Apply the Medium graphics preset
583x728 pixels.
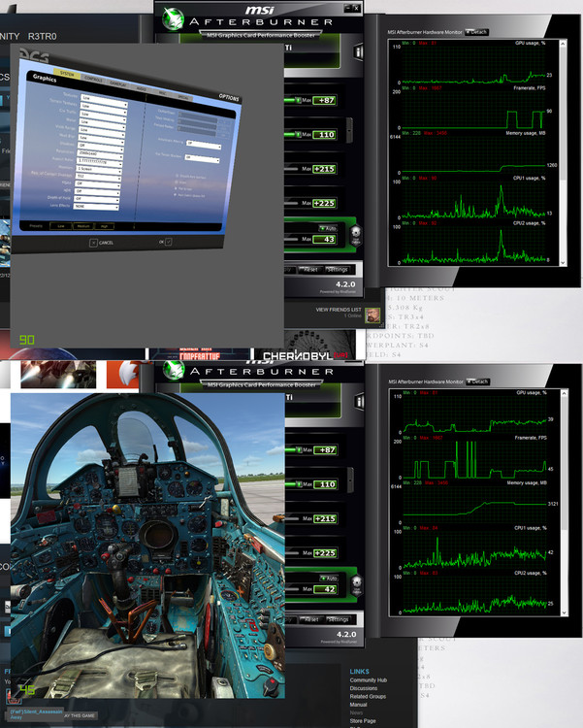(x=83, y=226)
